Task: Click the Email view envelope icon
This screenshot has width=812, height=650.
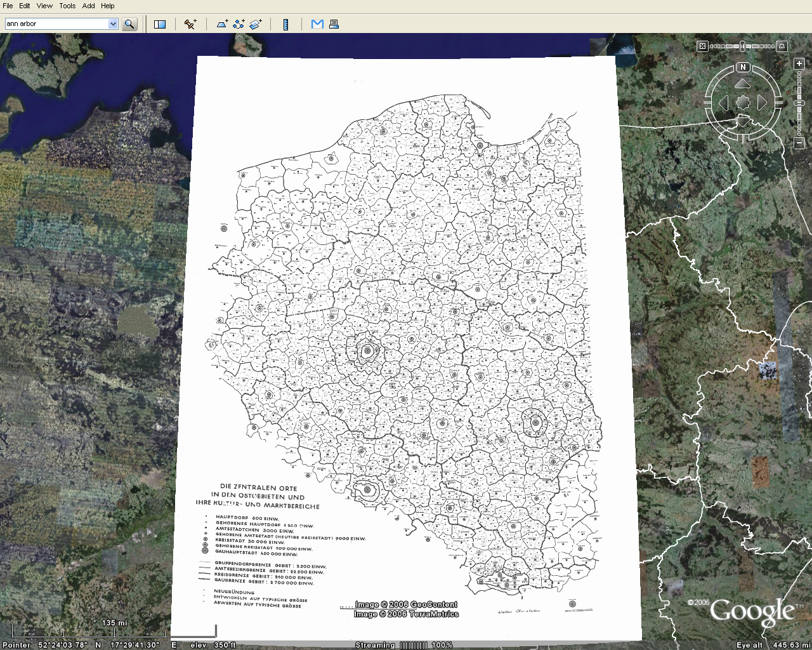Action: [x=317, y=24]
